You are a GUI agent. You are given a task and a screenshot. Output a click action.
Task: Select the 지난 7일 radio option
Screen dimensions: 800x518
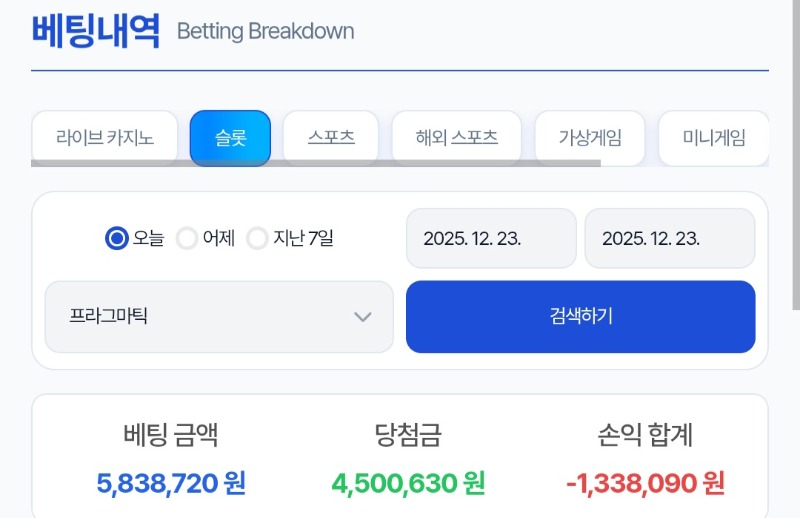pos(258,238)
